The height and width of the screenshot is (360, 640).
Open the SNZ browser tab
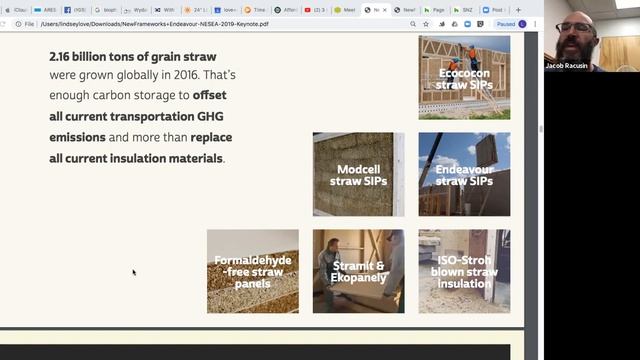463,10
